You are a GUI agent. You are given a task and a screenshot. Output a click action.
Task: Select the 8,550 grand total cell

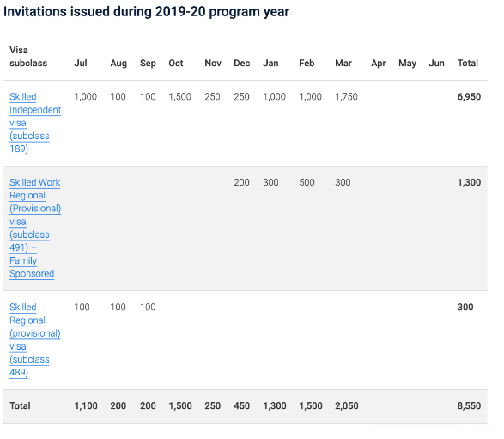click(469, 405)
